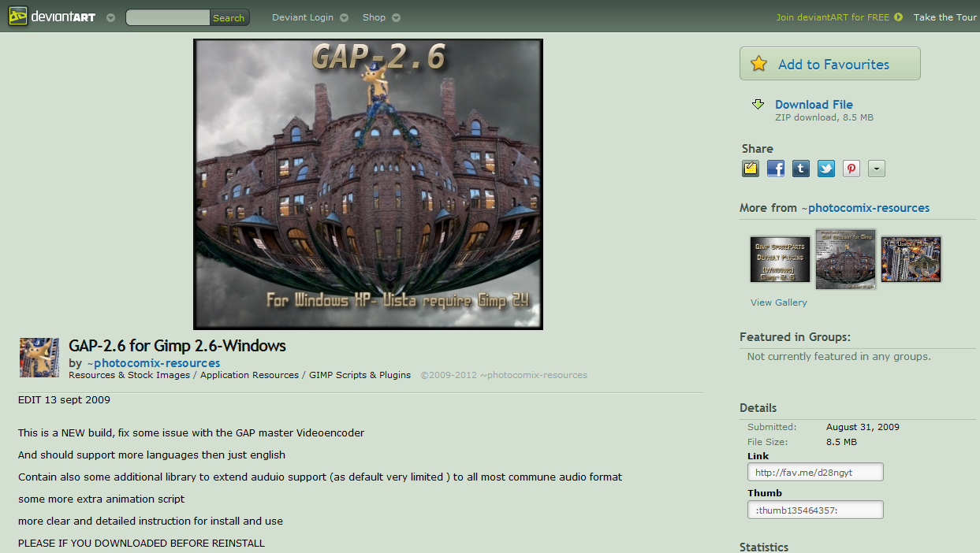Click the Download File link
Image resolution: width=980 pixels, height=553 pixels.
814,104
